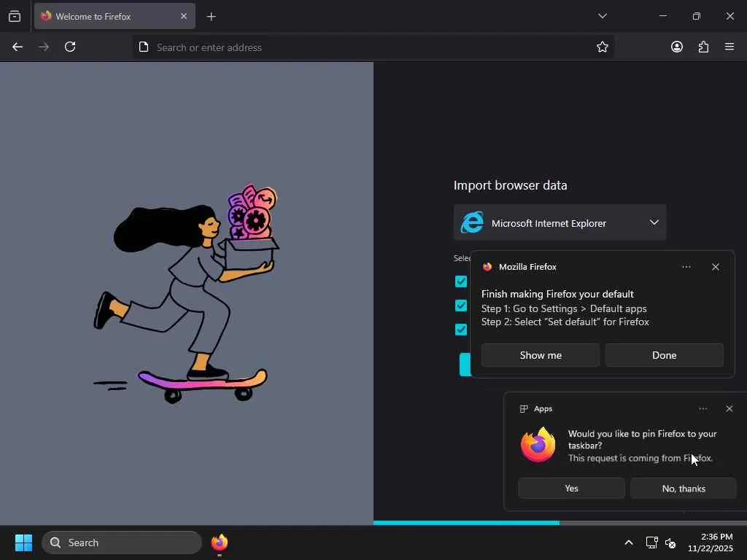Click the skateboarding woman illustration
Image resolution: width=747 pixels, height=560 pixels.
click(x=186, y=293)
